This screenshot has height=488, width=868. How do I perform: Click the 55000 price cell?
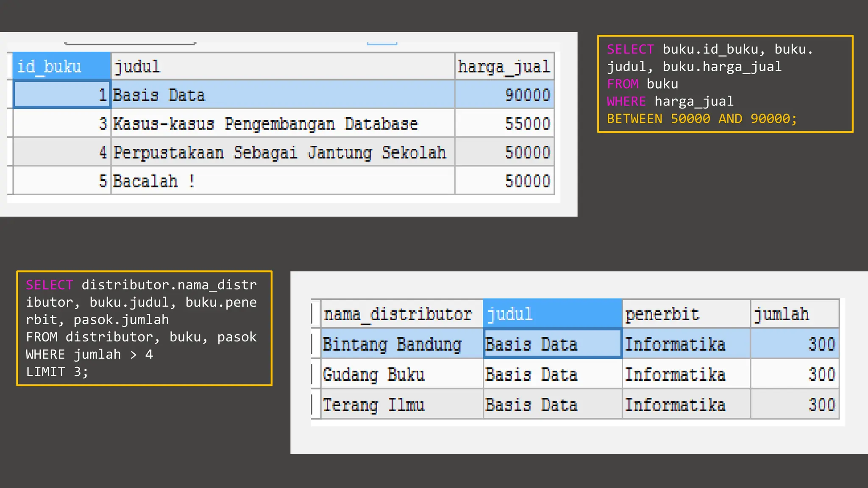(x=504, y=124)
